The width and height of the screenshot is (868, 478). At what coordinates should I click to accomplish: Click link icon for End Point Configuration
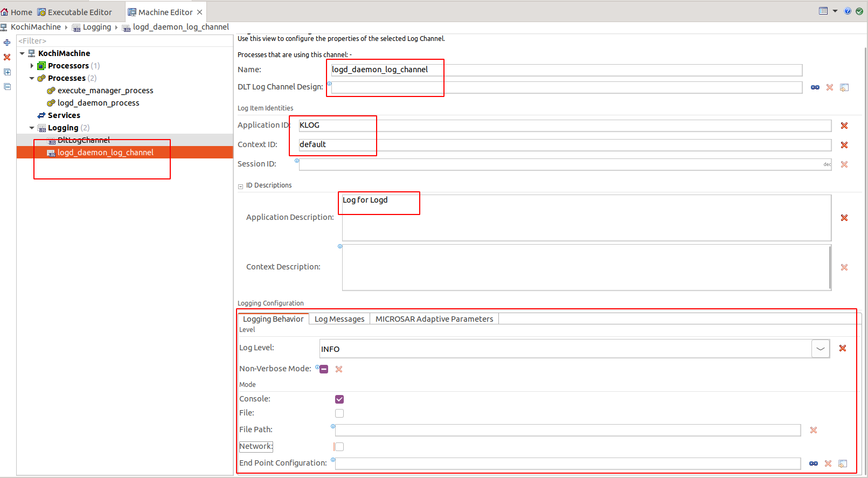[814, 463]
